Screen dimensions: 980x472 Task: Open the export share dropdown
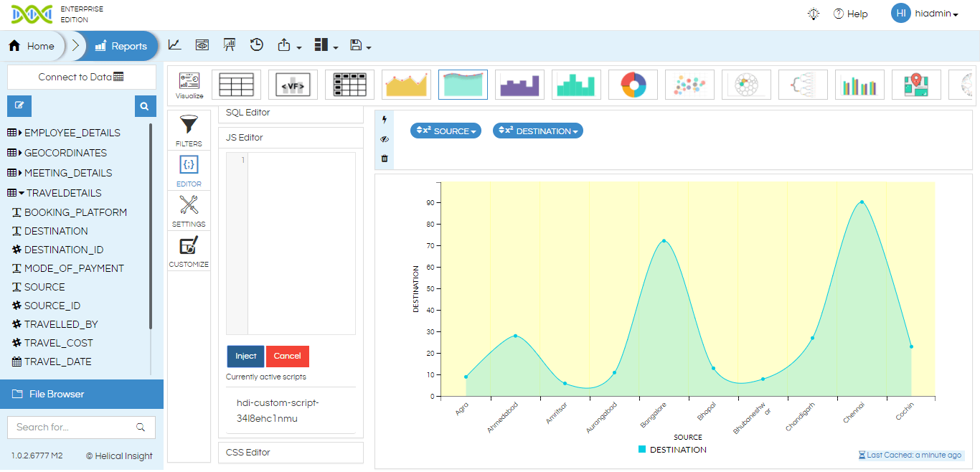pyautogui.click(x=289, y=45)
